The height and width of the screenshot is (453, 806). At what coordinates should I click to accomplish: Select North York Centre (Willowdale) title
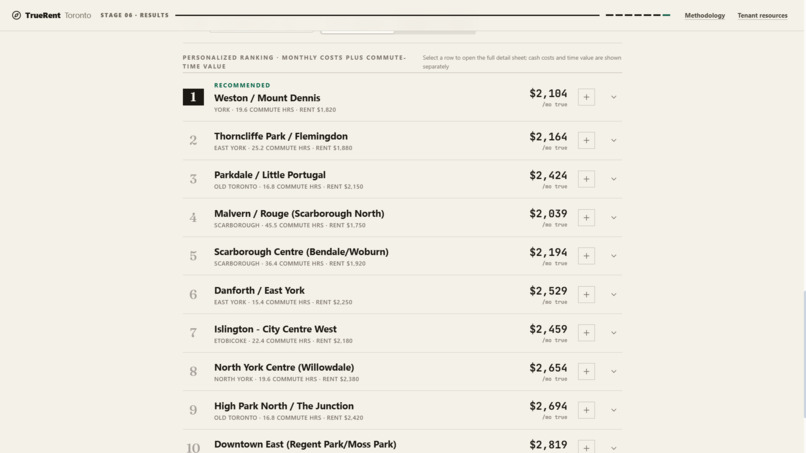click(x=284, y=367)
